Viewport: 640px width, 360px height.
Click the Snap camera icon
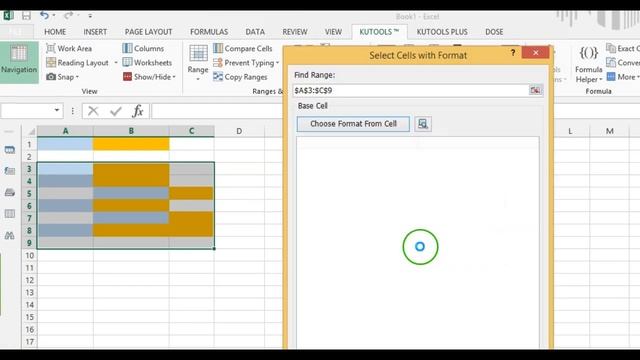tap(51, 77)
